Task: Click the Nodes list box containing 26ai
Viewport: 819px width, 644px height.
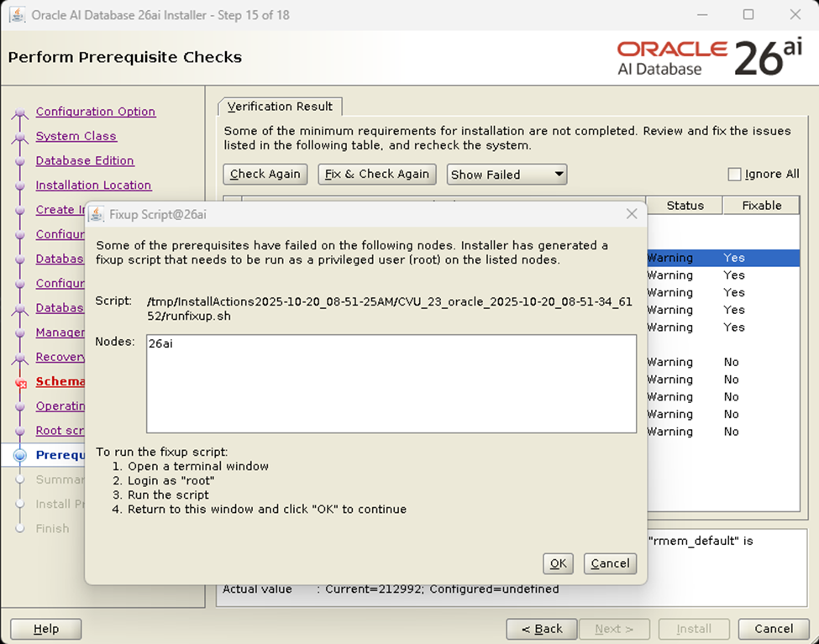Action: pos(391,384)
